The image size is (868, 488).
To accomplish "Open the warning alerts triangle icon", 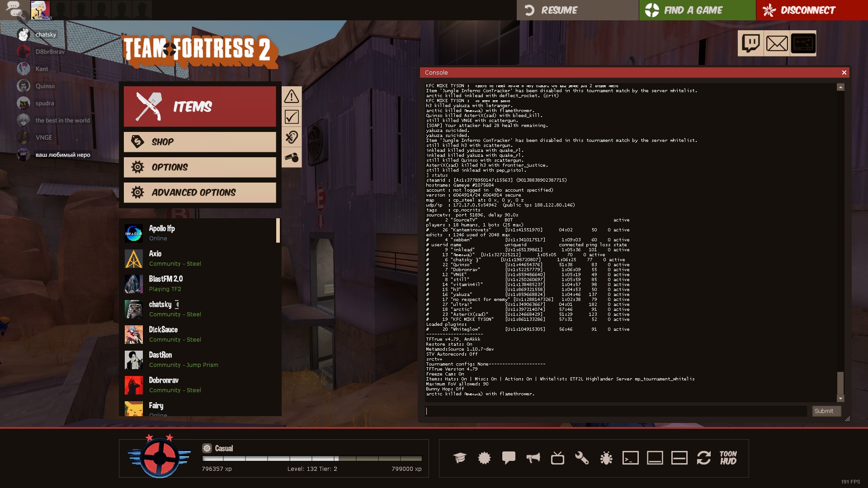I will [x=292, y=96].
